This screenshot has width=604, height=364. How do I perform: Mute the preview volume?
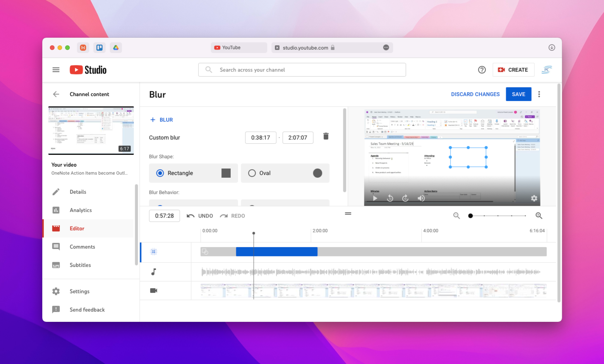[421, 198]
